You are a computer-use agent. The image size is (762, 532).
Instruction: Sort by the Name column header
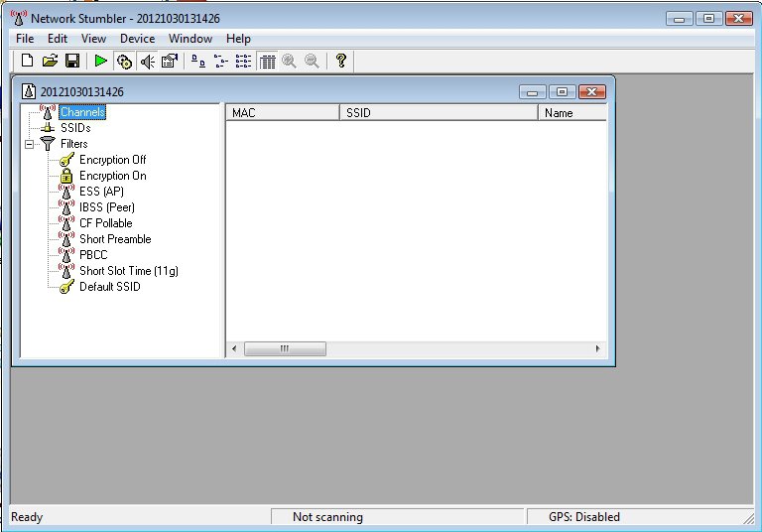tap(572, 113)
